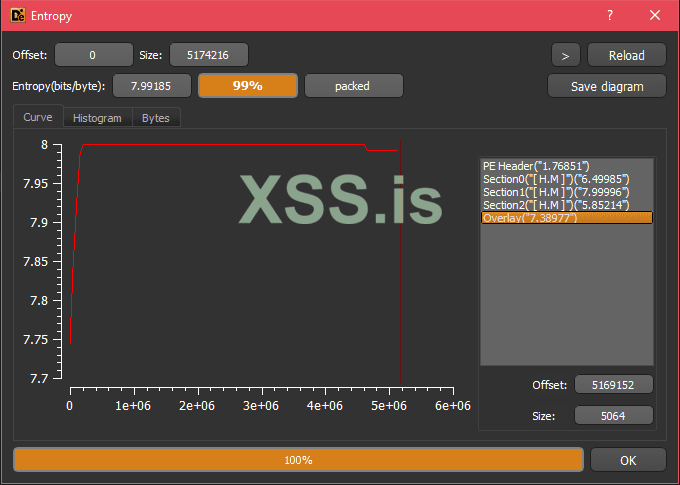Select the entropy value 7.99185 field
Image resolution: width=680 pixels, height=485 pixels.
coord(152,85)
